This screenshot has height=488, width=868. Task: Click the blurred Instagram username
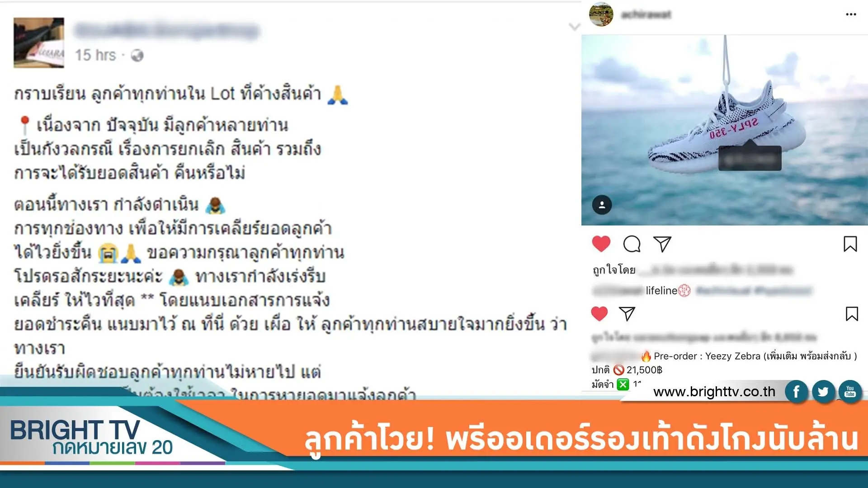[646, 14]
